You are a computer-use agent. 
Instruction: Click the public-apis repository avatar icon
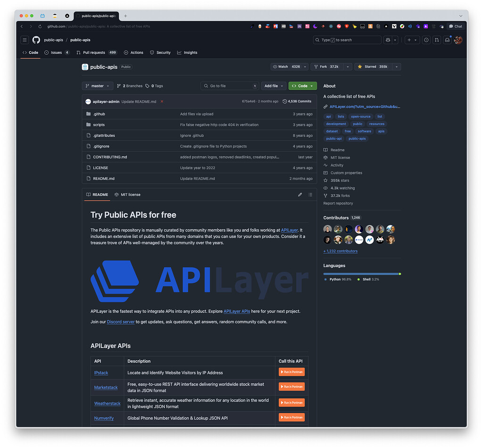pos(85,67)
